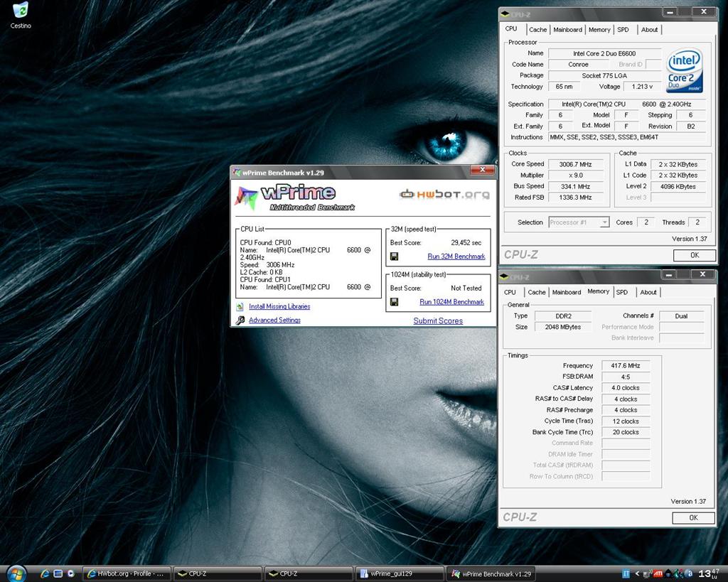This screenshot has width=728, height=582.
Task: Select Cache tab in top CPU-Z window
Action: [537, 30]
